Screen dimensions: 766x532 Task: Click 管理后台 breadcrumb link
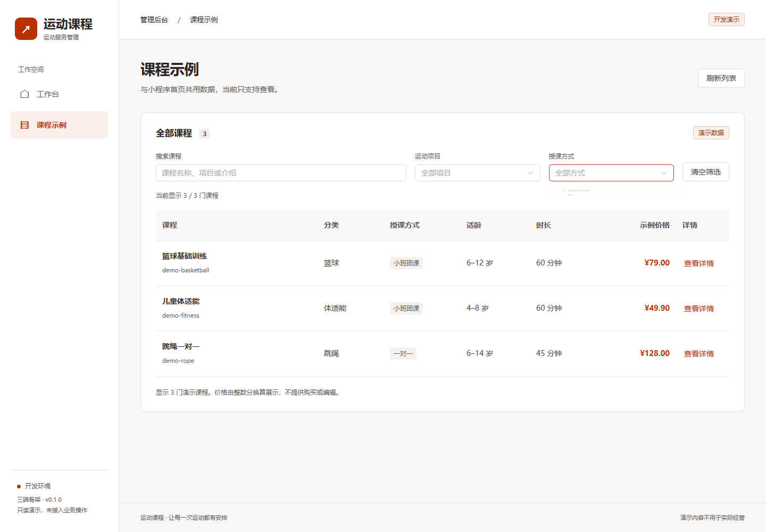click(154, 20)
